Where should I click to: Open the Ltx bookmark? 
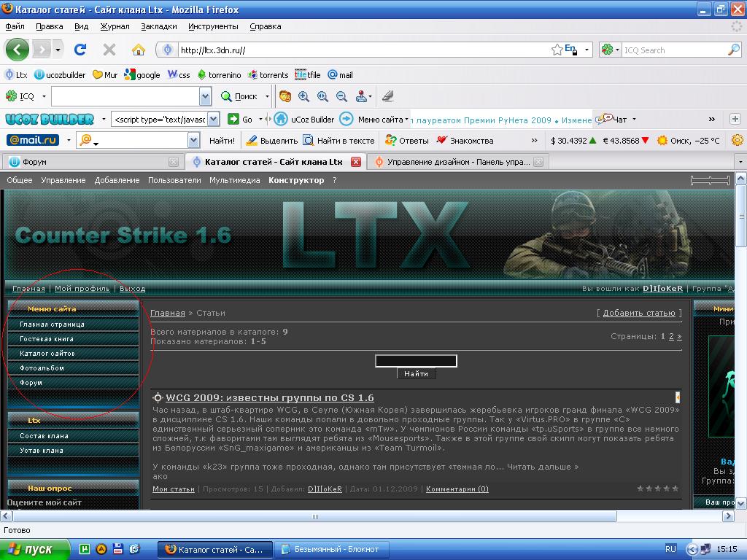tap(16, 75)
